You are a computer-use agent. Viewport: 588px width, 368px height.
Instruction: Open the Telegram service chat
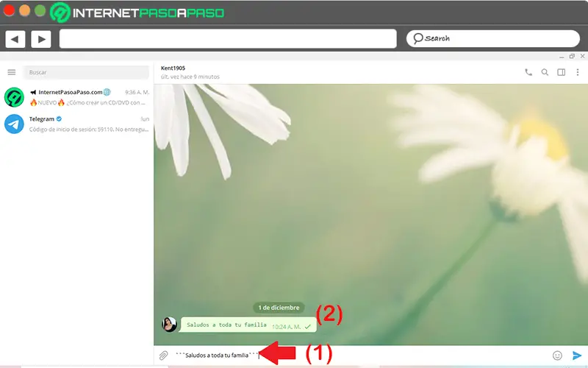pos(77,124)
